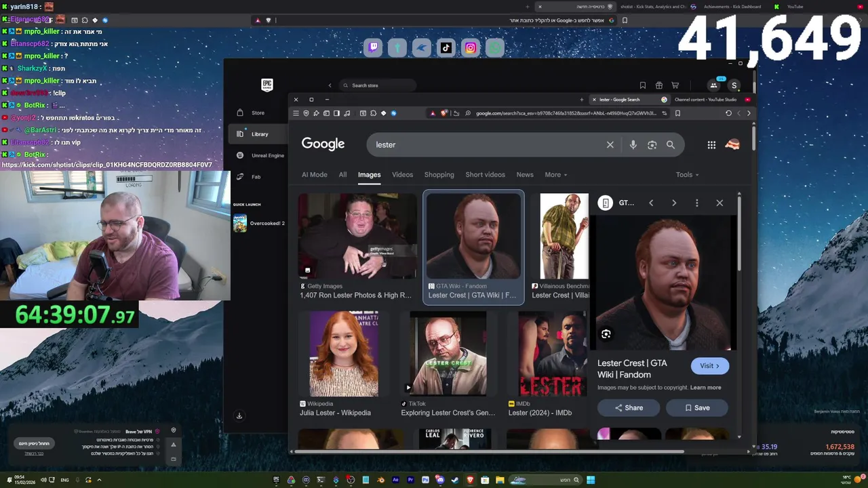
Task: Focus the Epic Games Search store field
Action: [x=378, y=85]
